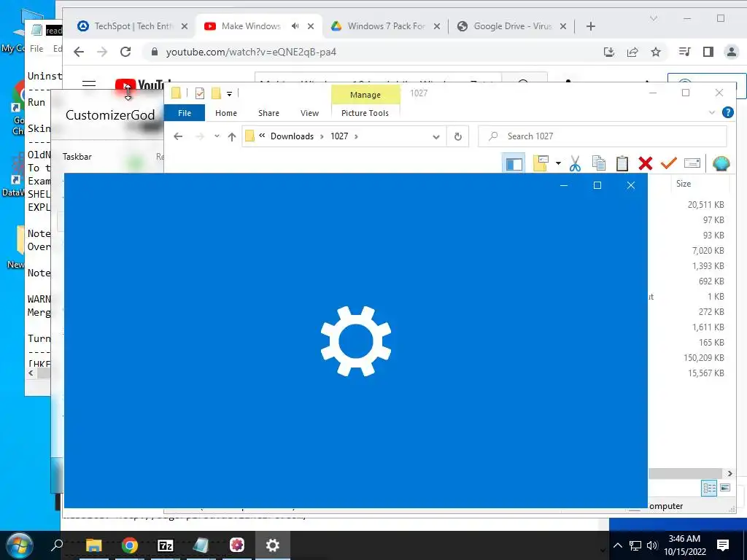Open the dropdown arrow beside folder options icon

558,163
